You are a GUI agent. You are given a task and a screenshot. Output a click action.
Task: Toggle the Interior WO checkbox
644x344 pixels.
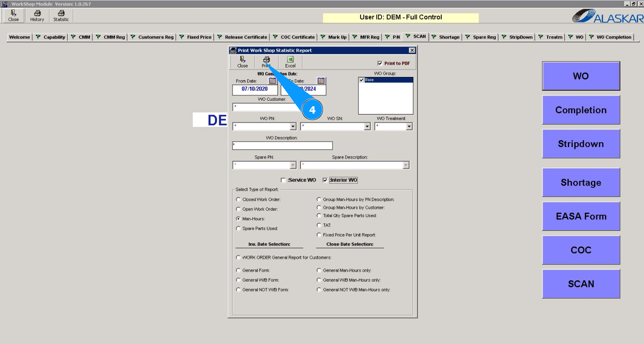point(325,180)
